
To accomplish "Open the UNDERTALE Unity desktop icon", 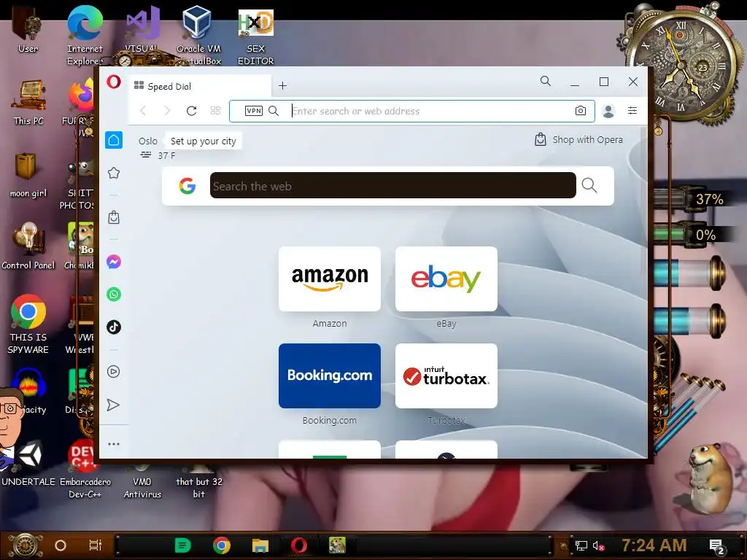I will (28, 463).
